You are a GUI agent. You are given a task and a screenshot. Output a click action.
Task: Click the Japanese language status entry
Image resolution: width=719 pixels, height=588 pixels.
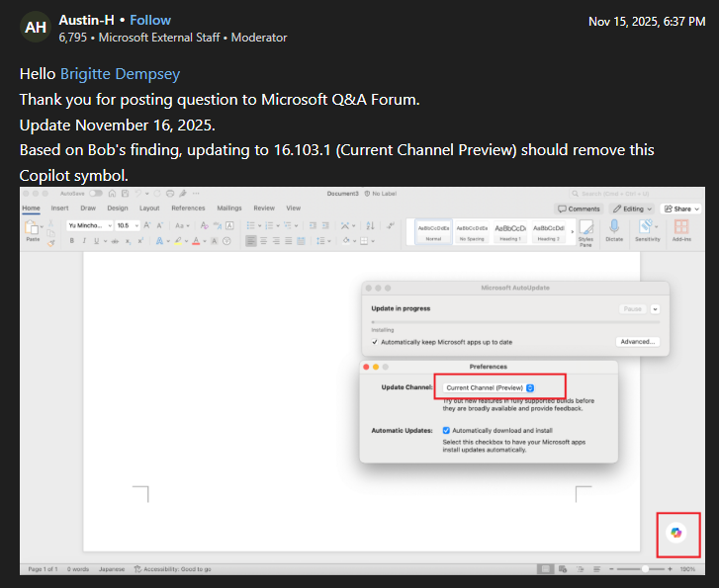click(x=112, y=569)
